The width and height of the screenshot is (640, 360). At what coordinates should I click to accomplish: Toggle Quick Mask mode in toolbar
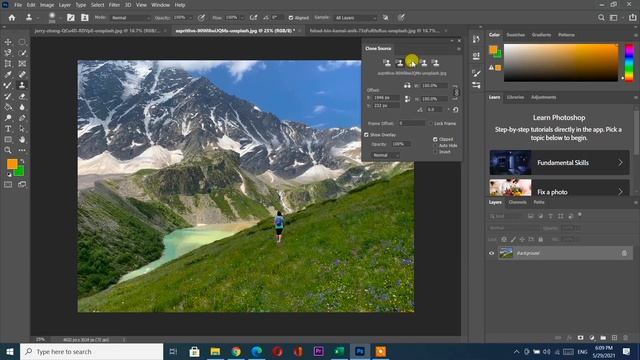coord(8,184)
